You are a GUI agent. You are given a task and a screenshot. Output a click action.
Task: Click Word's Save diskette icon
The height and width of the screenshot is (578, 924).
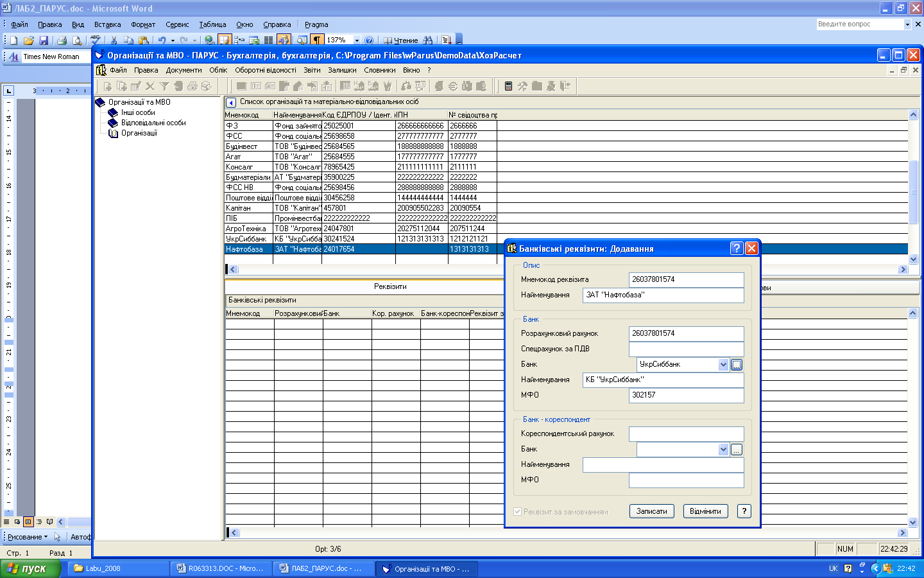44,40
